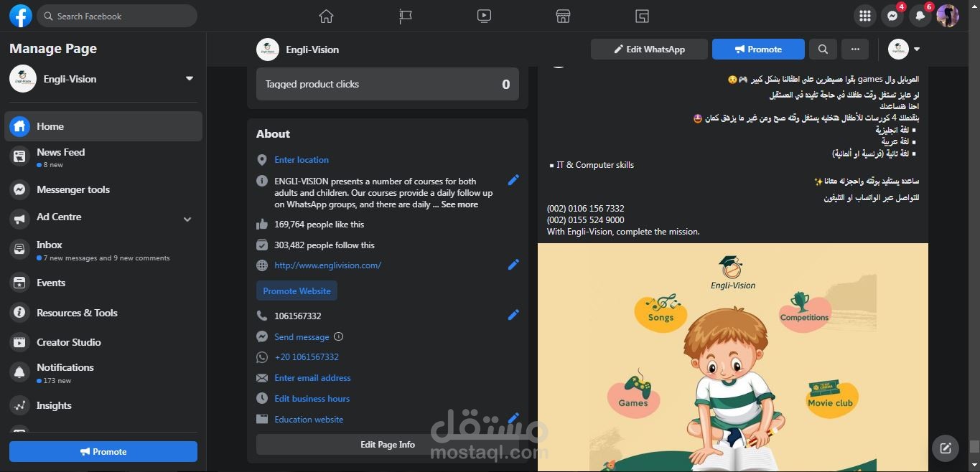Screen dimensions: 980x472
Task: Open the nine-dot menu grid icon
Action: 865,16
